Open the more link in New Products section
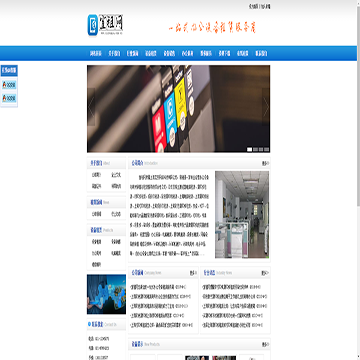Viewport: 360px width, 360px height. click(x=265, y=344)
